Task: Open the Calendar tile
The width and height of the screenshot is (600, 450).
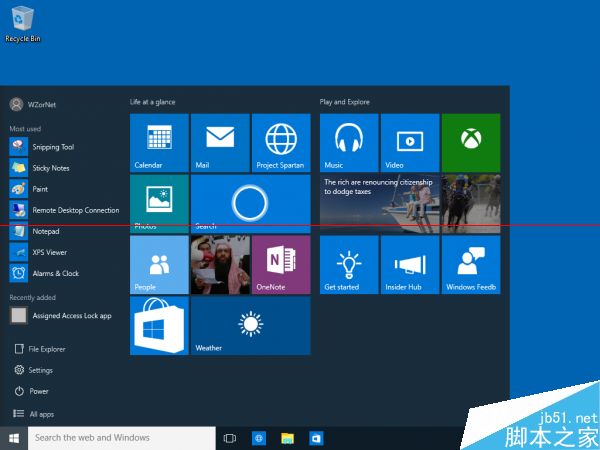Action: 159,143
